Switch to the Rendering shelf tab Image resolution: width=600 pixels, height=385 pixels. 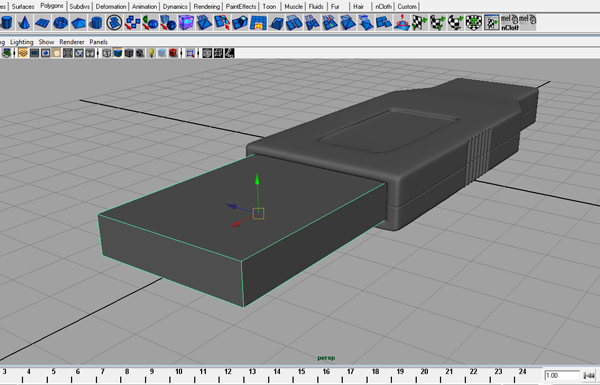(207, 7)
